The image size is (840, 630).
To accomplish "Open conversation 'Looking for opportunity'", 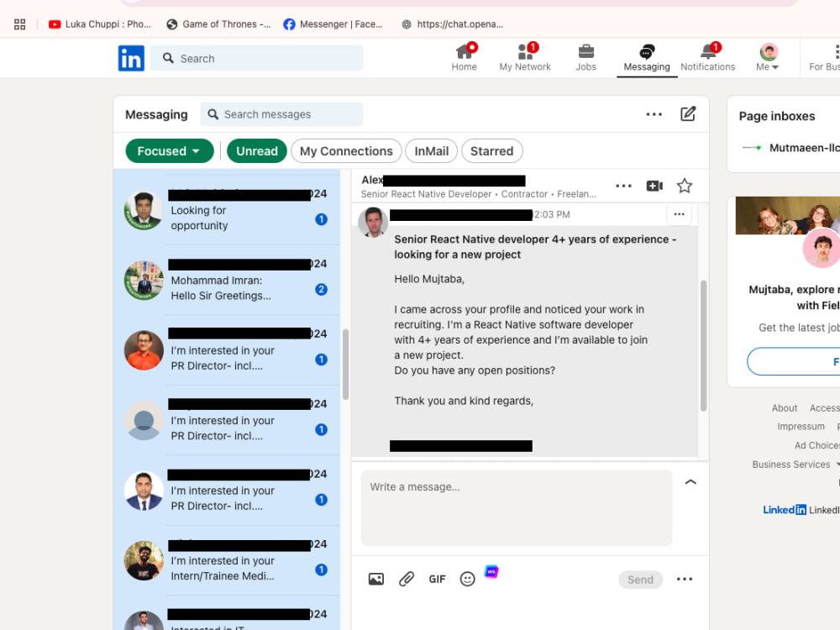I will click(227, 210).
